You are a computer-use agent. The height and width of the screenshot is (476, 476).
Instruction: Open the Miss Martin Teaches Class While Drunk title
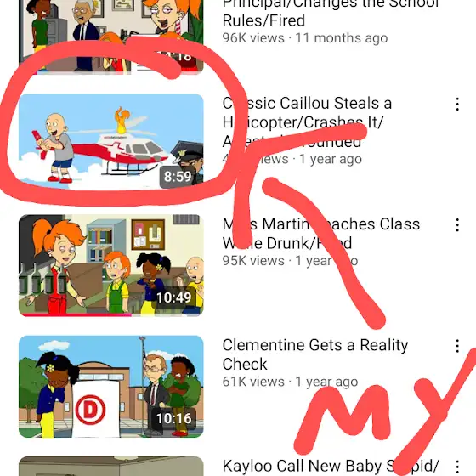pos(321,234)
